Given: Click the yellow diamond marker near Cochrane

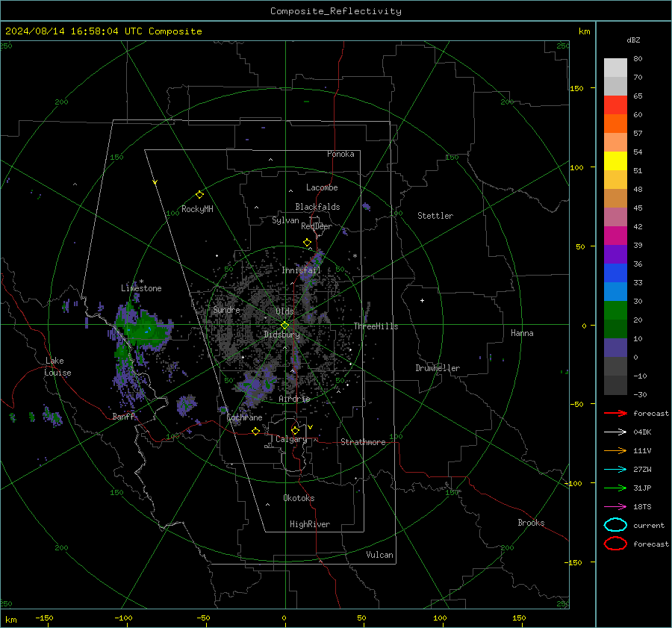Looking at the screenshot, I should (x=255, y=432).
